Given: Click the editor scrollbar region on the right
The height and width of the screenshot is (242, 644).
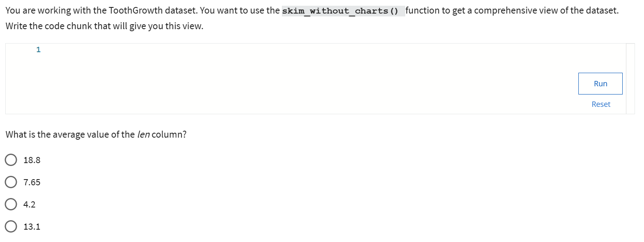Looking at the screenshot, I should [x=629, y=78].
